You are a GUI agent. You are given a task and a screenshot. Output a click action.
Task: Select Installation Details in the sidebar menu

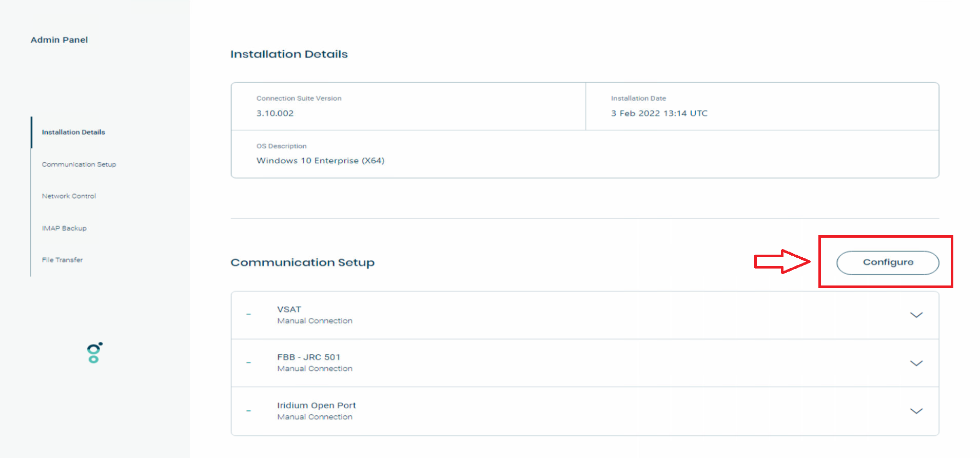point(73,132)
